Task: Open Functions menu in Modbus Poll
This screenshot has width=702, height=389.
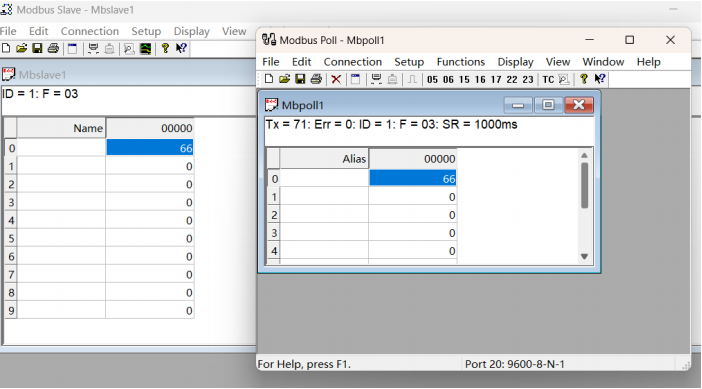Action: pos(461,62)
